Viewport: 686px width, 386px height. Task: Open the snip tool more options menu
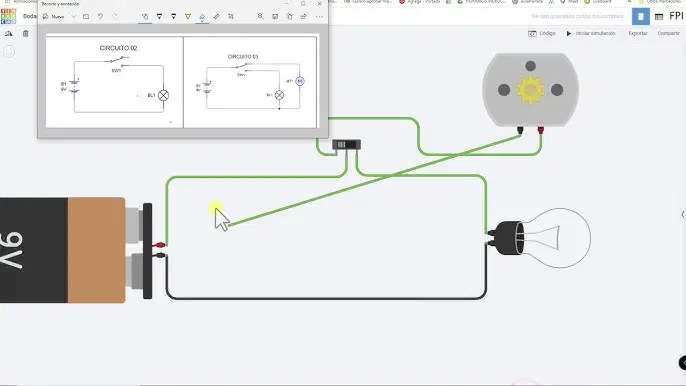tap(319, 17)
